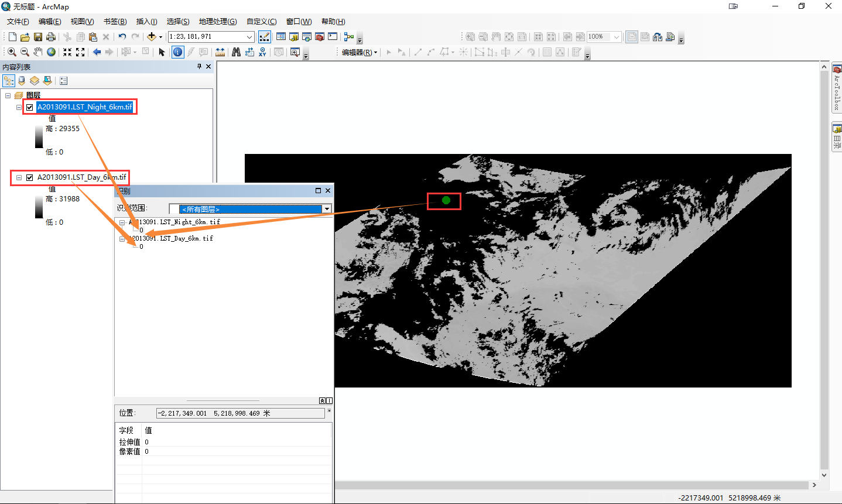
Task: Open the 文件 menu
Action: 17,21
